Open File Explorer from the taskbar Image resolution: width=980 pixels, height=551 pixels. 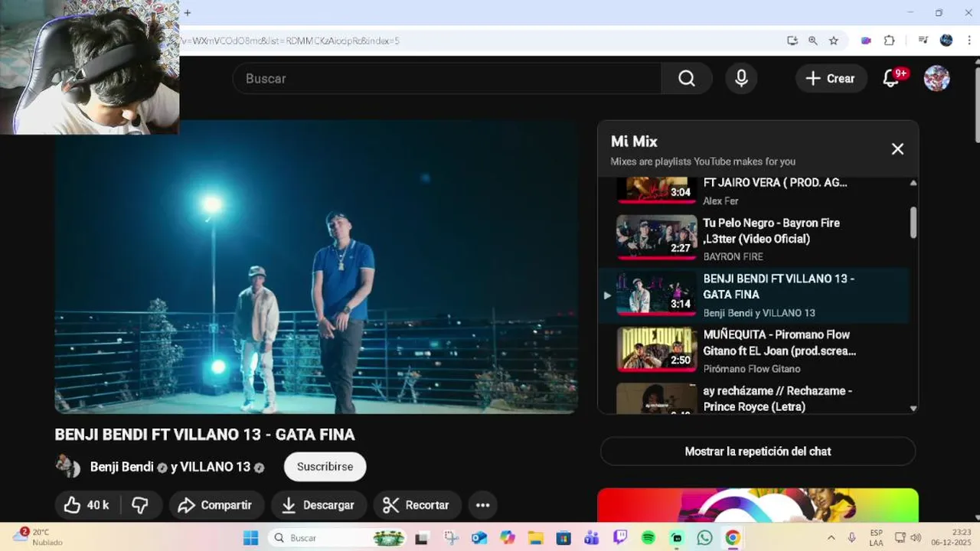point(535,538)
